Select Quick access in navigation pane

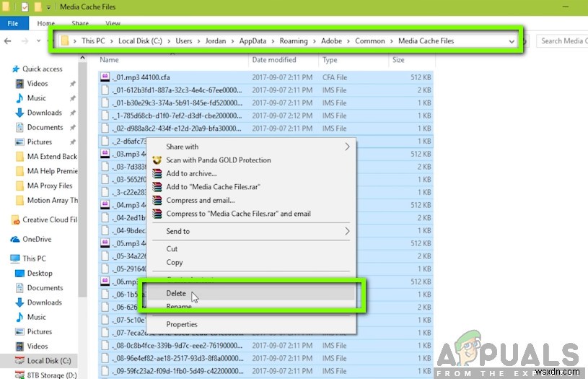pos(42,69)
